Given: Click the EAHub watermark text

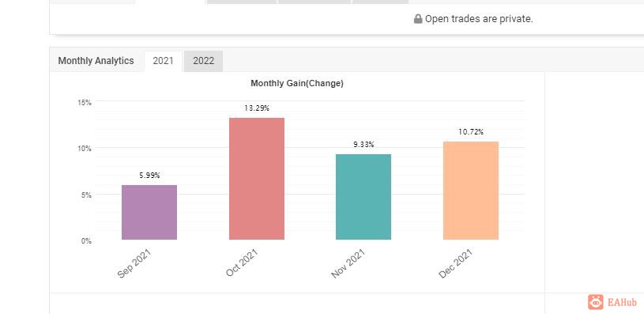Looking at the screenshot, I should (622, 302).
